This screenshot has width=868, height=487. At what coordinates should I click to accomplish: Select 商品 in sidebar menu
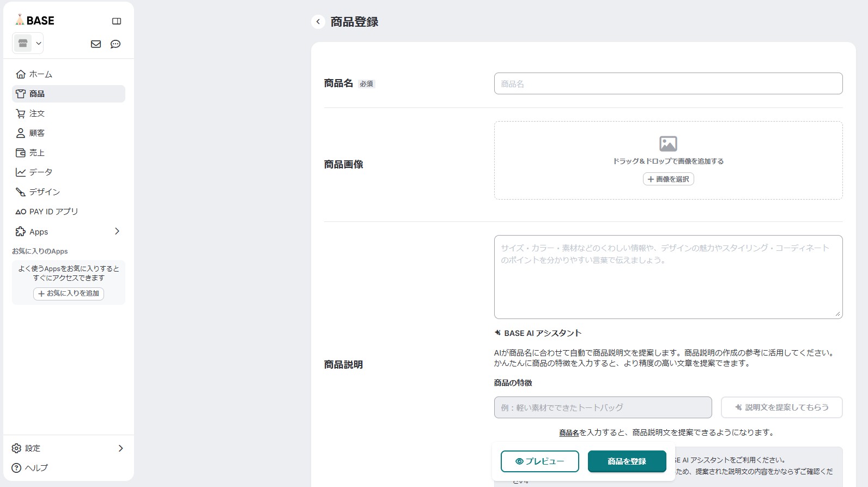(x=69, y=94)
